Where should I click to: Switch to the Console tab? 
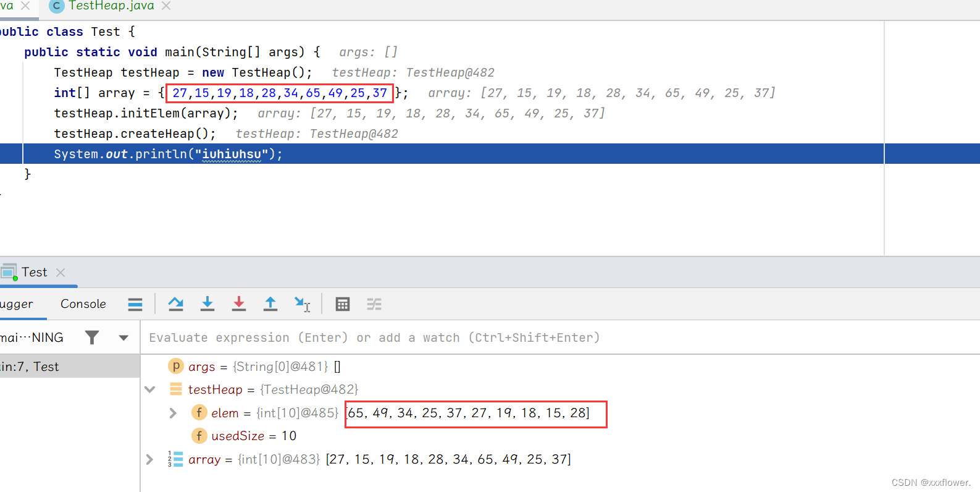83,304
